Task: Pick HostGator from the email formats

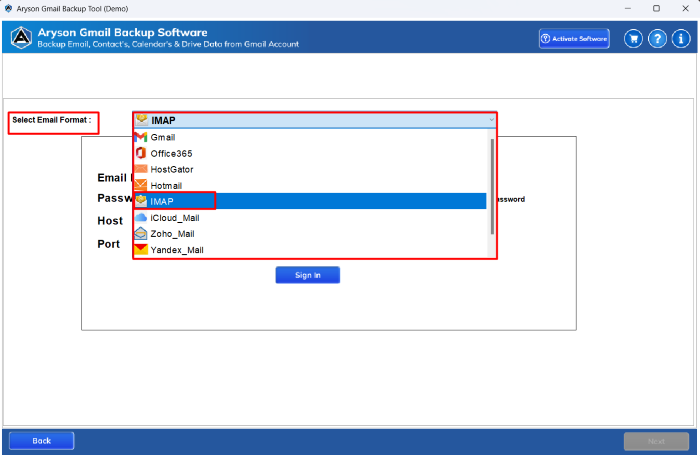Action: [310, 169]
